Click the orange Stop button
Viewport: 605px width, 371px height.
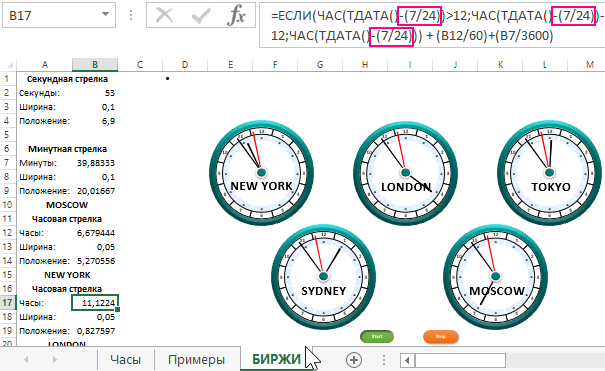pyautogui.click(x=441, y=336)
